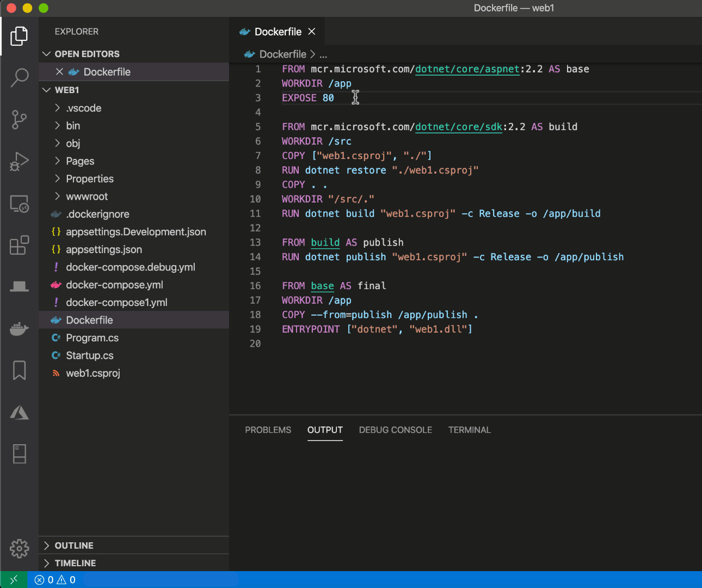Switch to the Terminal tab
This screenshot has width=702, height=588.
click(x=469, y=430)
